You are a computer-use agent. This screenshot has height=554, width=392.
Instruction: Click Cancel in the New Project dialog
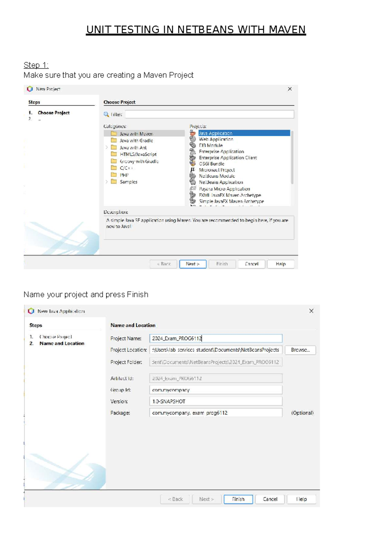click(x=251, y=264)
